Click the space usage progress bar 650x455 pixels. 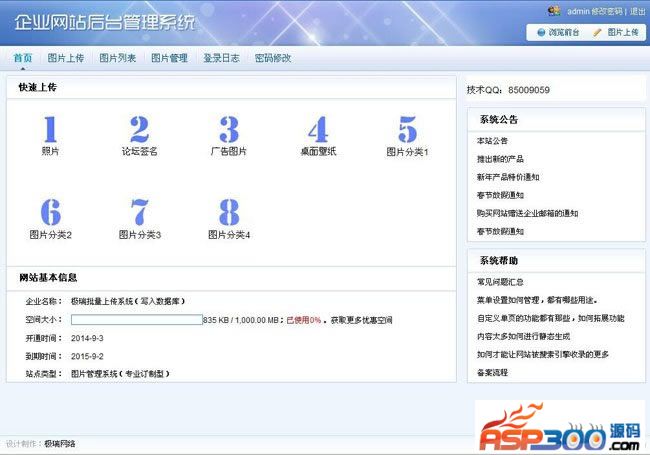136,319
